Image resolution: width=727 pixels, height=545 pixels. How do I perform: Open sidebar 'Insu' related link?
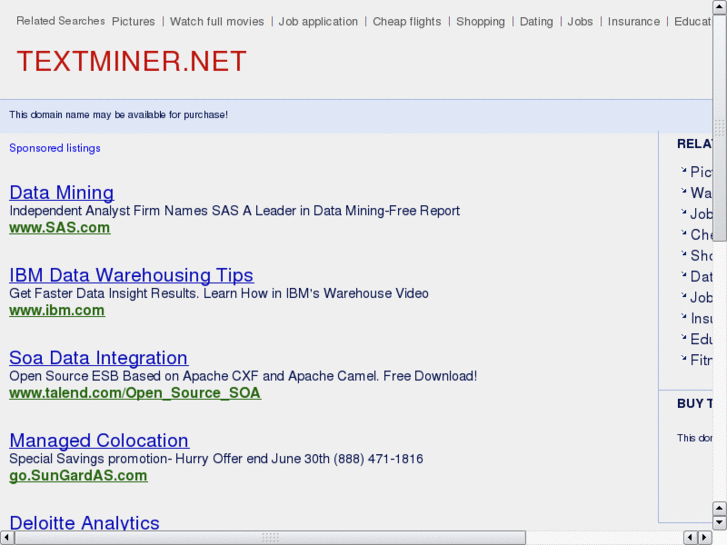(701, 318)
